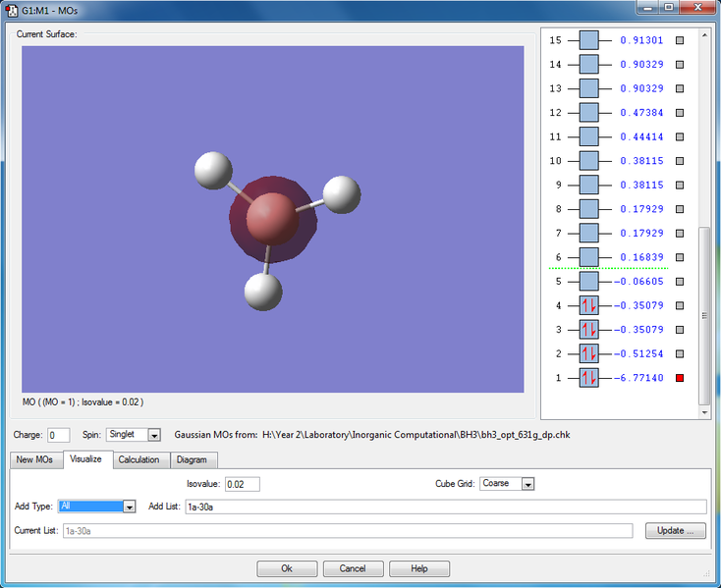Open the Add Type dropdown
721x588 pixels.
coord(130,507)
